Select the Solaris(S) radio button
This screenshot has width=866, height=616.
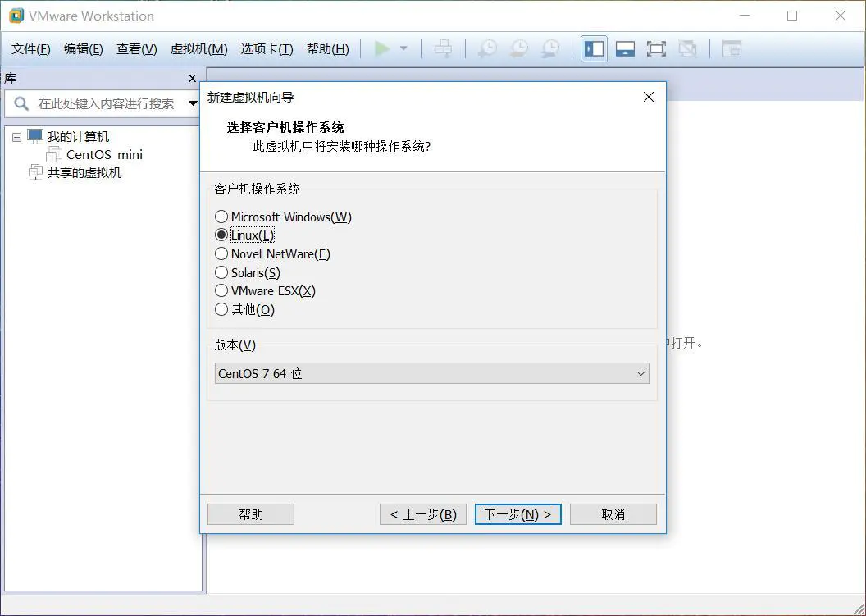click(221, 272)
